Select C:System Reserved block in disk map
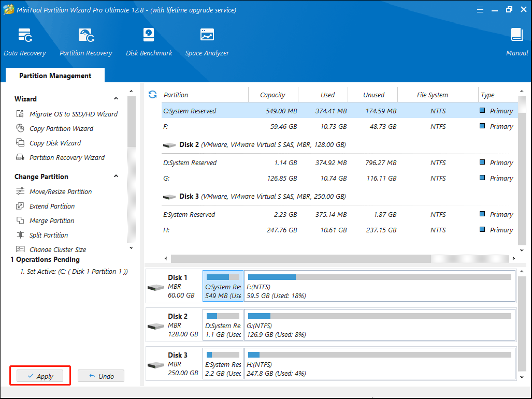The height and width of the screenshot is (399, 532). point(223,286)
